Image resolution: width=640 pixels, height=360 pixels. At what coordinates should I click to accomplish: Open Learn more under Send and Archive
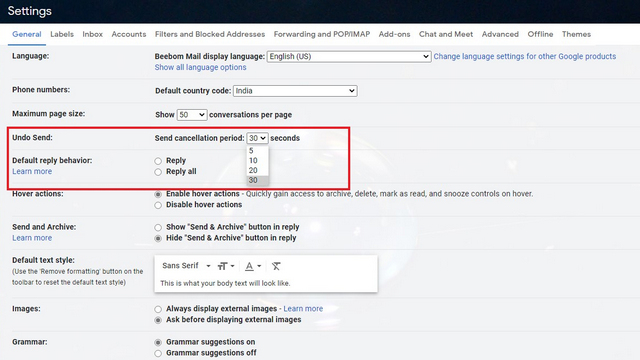point(32,238)
